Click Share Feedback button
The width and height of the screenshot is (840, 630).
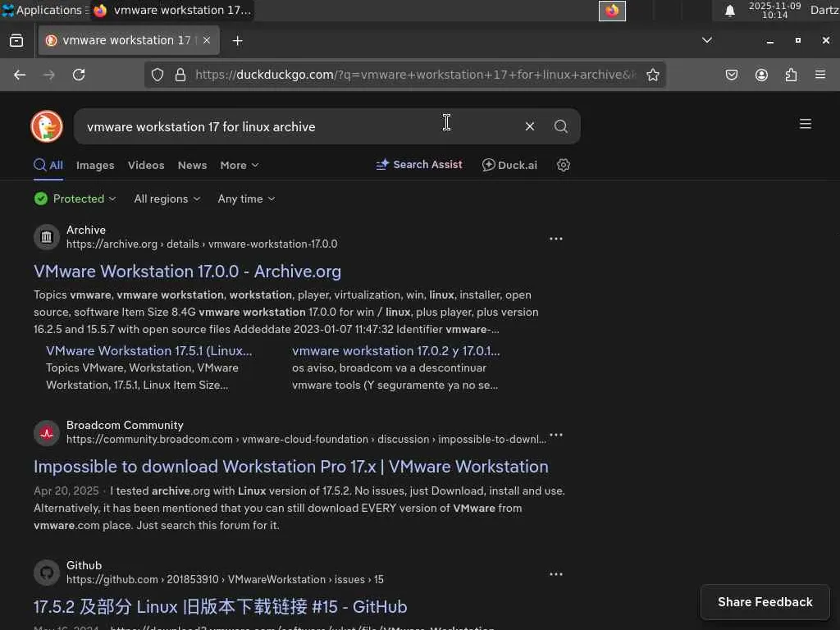click(765, 602)
